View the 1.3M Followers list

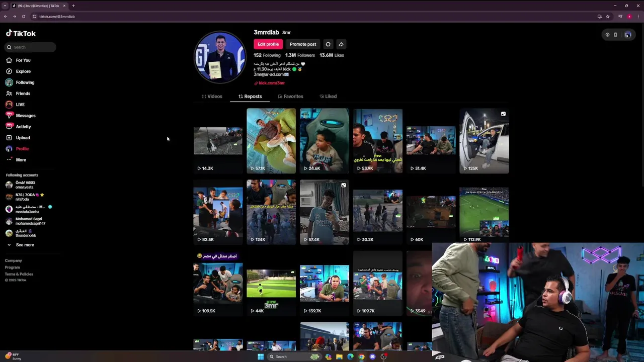click(300, 55)
